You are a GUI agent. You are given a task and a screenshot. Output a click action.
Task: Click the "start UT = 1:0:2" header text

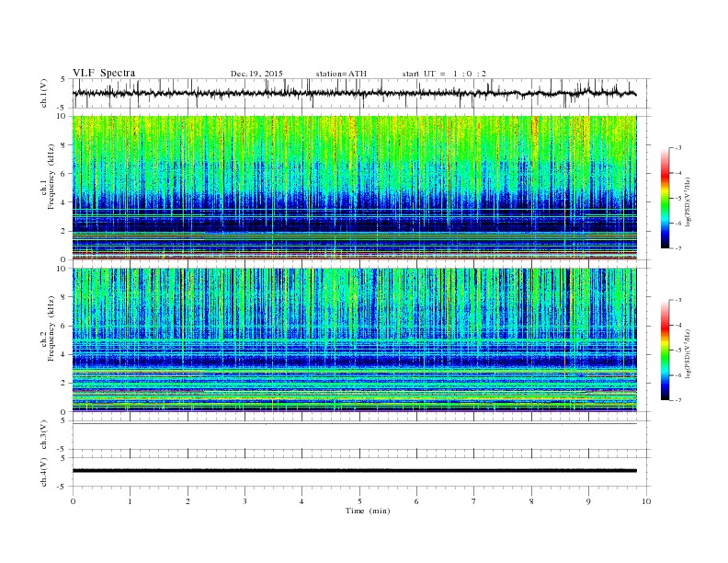444,74
